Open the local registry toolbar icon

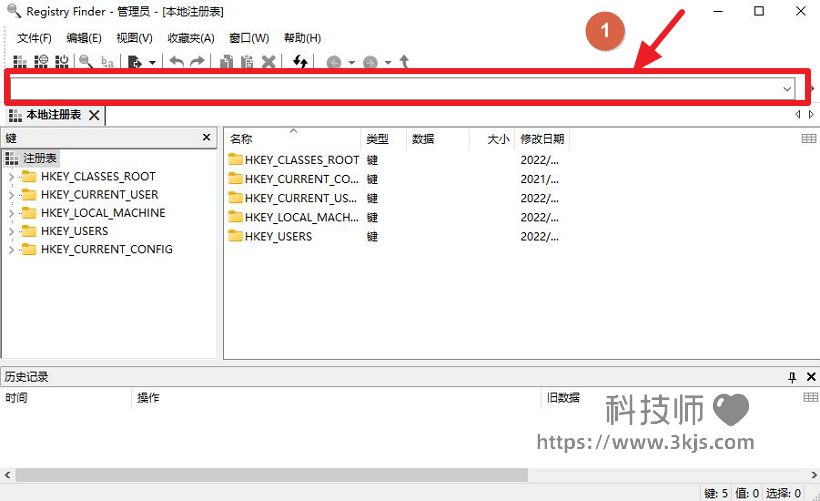19,62
